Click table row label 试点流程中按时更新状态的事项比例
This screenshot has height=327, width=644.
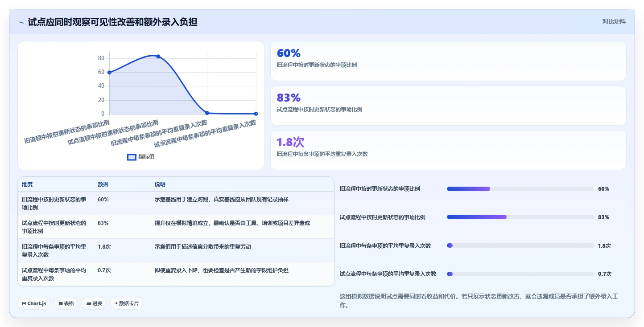tap(54, 227)
